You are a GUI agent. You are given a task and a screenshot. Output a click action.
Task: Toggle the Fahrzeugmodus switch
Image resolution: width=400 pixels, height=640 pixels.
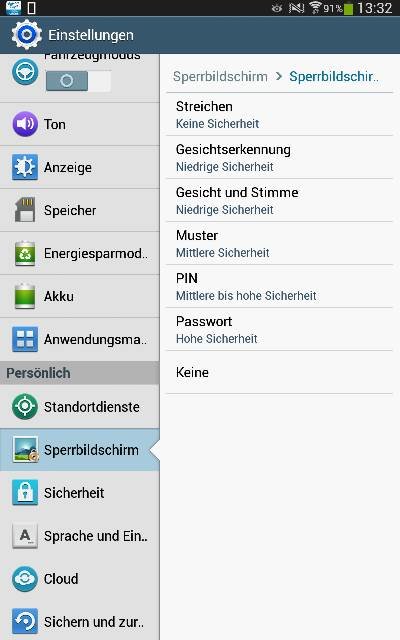(78, 81)
